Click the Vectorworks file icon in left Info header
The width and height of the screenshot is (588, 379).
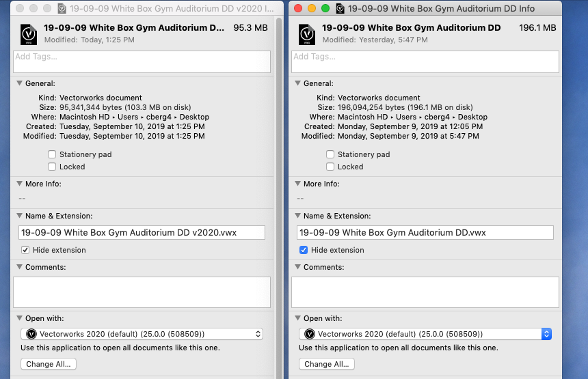coord(28,33)
